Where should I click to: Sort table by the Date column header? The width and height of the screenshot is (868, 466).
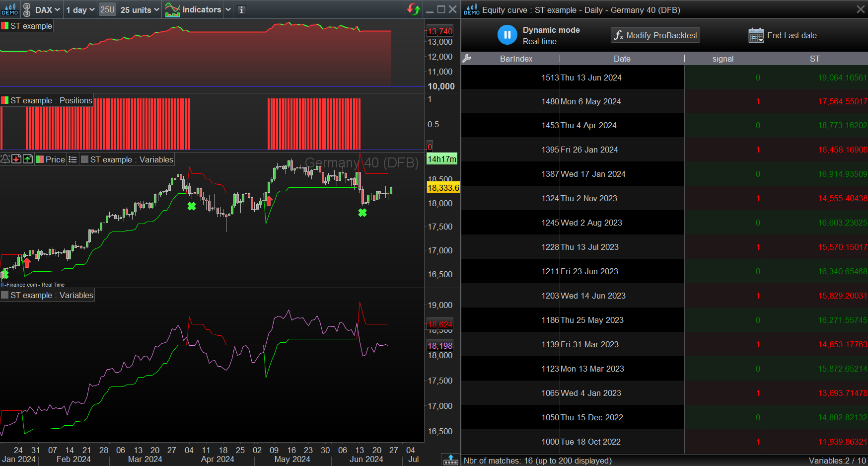click(622, 59)
